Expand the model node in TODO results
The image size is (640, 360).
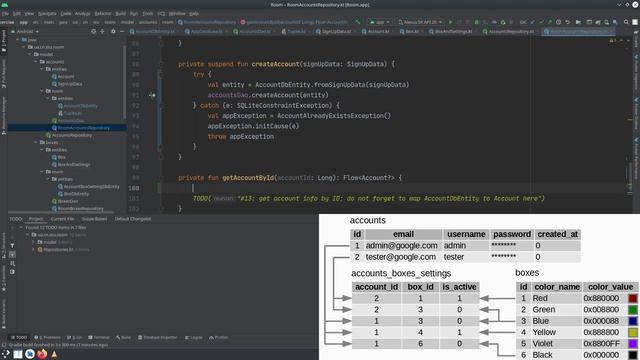click(x=33, y=242)
